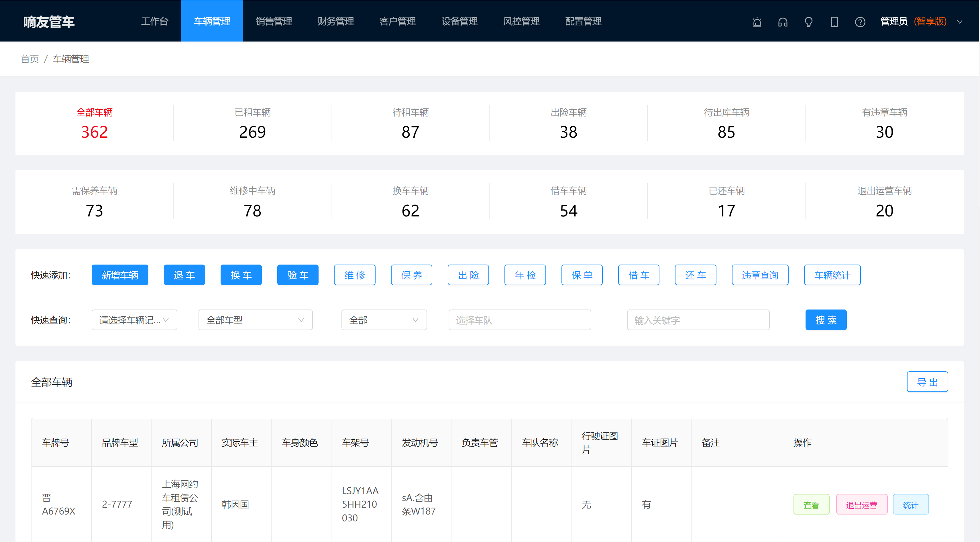Screen dimensions: 980x542
Task: Select 换车车辆 62 card
Action: click(x=411, y=202)
